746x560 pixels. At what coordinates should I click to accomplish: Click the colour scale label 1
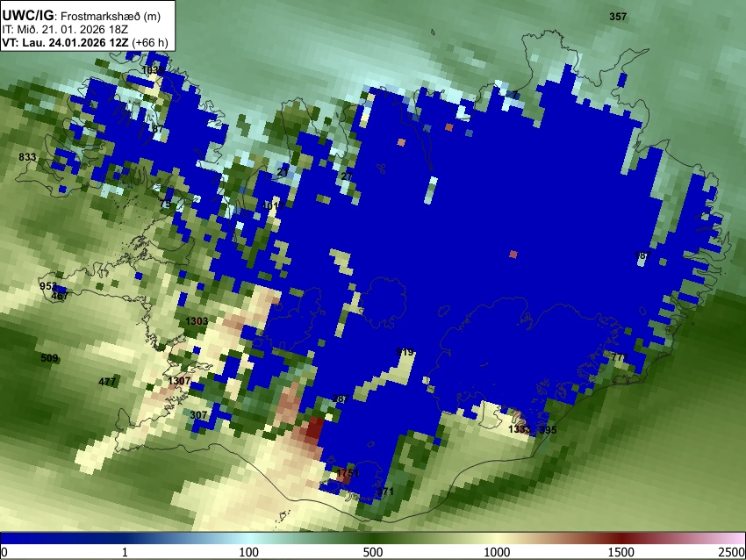(125, 552)
